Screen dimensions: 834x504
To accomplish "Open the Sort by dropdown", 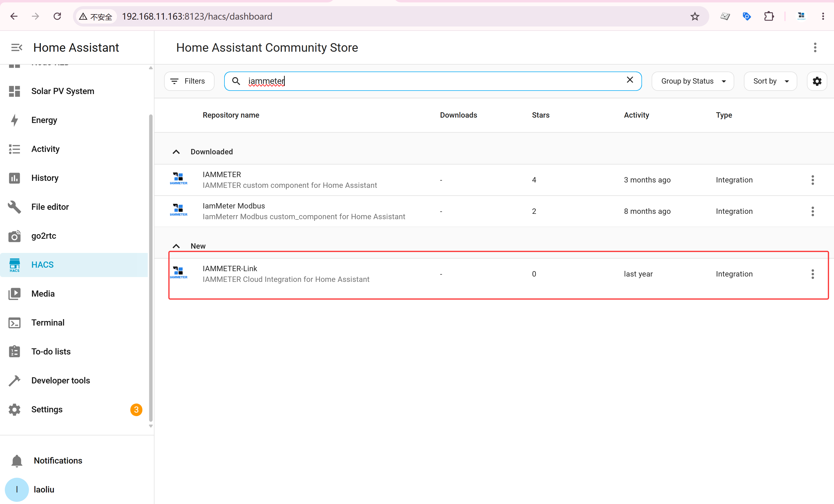I will [x=770, y=81].
